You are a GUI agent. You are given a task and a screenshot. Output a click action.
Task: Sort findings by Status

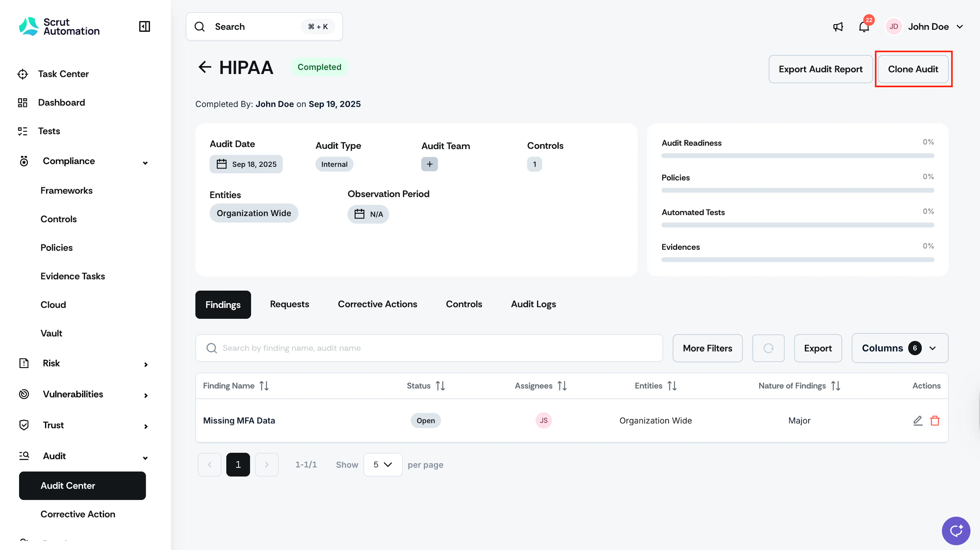click(440, 386)
